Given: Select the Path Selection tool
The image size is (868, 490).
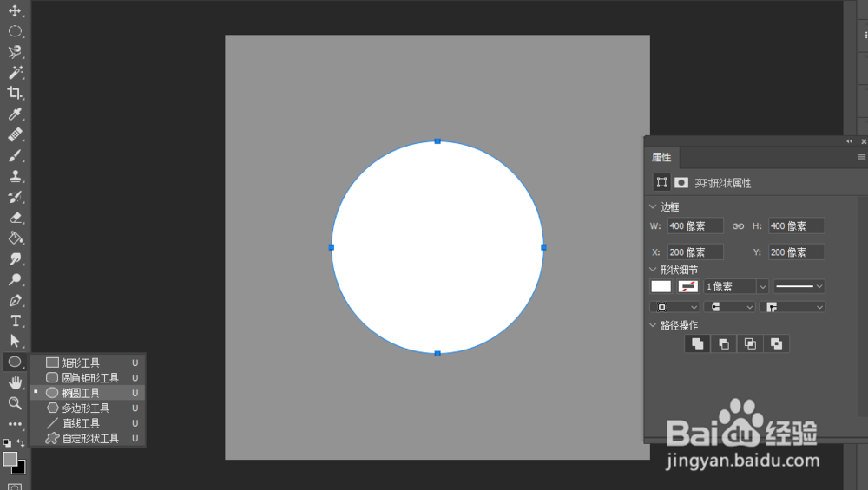Looking at the screenshot, I should (x=15, y=341).
